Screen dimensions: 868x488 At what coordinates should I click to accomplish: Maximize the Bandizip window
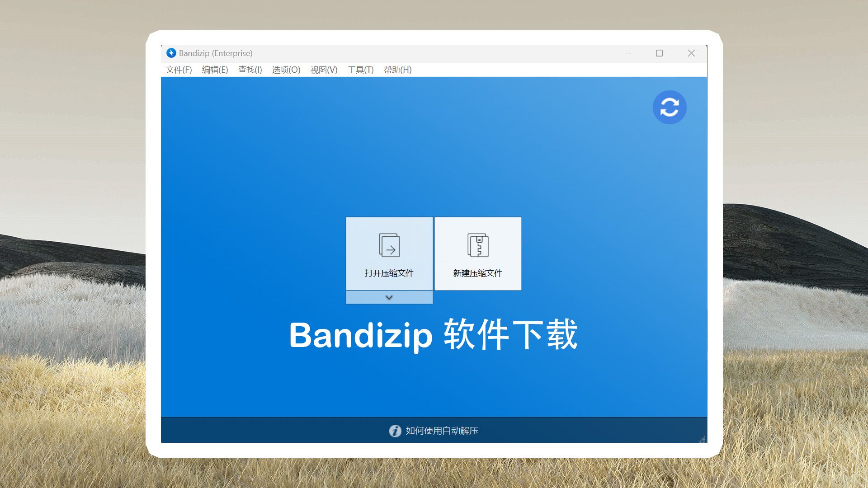click(x=659, y=53)
